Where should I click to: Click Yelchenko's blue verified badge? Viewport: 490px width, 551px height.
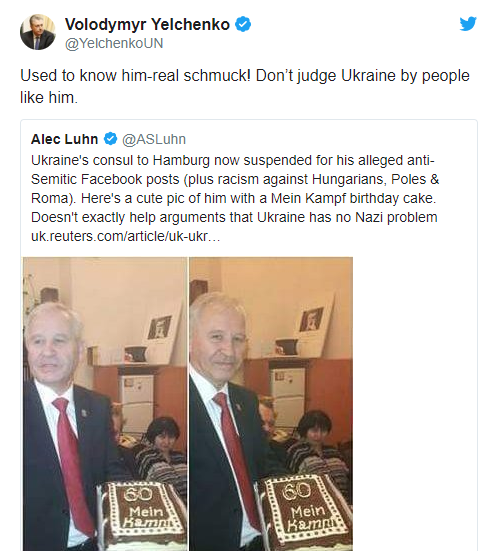click(x=243, y=24)
